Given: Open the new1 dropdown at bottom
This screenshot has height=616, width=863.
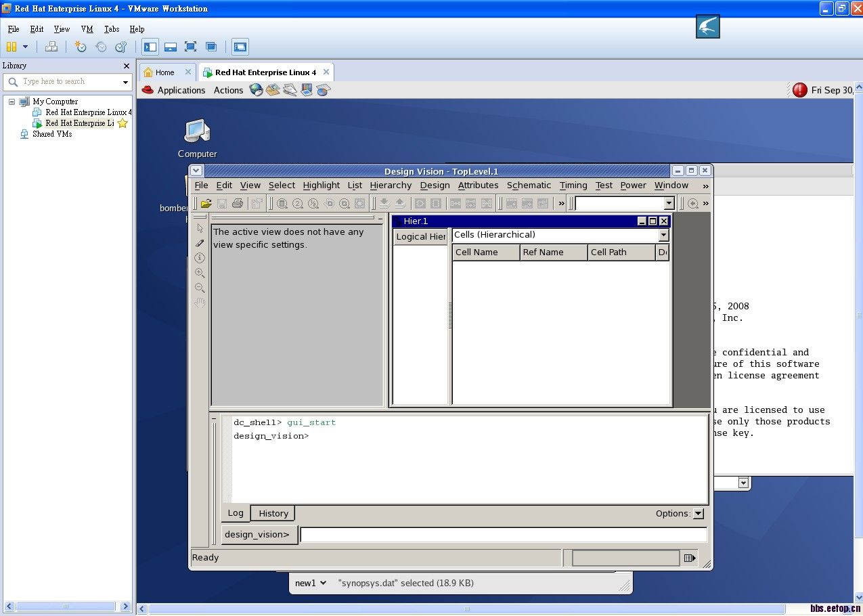Looking at the screenshot, I should pos(311,583).
